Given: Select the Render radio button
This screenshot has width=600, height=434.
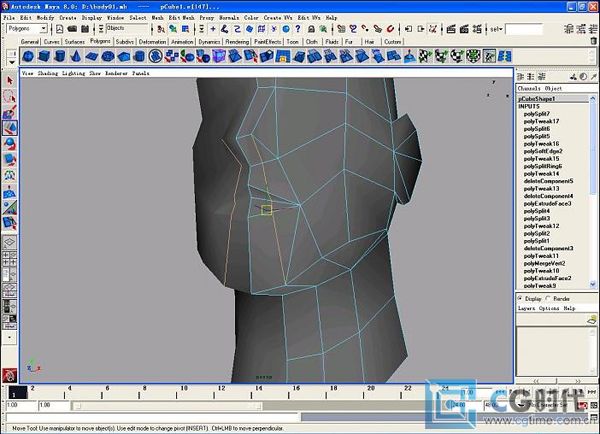Looking at the screenshot, I should tap(548, 298).
